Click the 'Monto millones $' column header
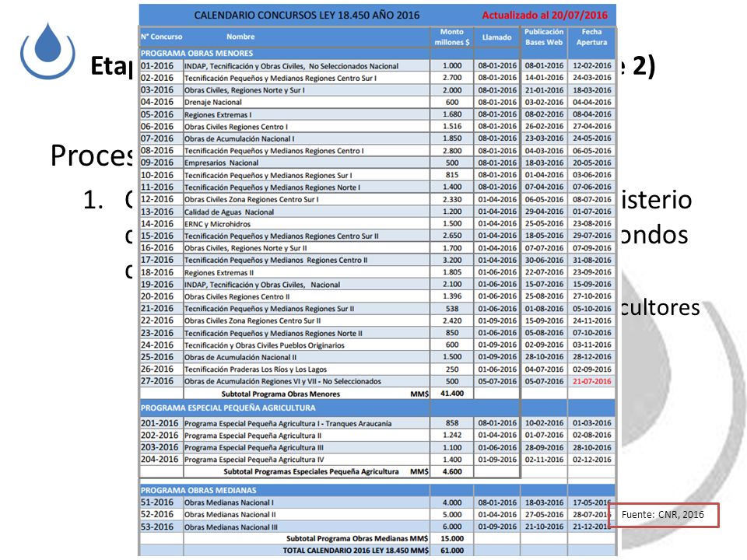 (x=451, y=37)
